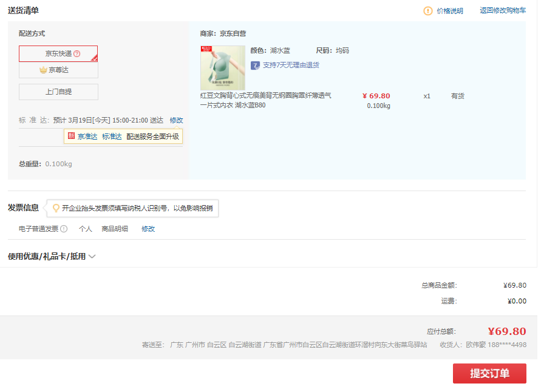Open 返回修改购物车 link
This screenshot has width=558, height=392.
[503, 10]
